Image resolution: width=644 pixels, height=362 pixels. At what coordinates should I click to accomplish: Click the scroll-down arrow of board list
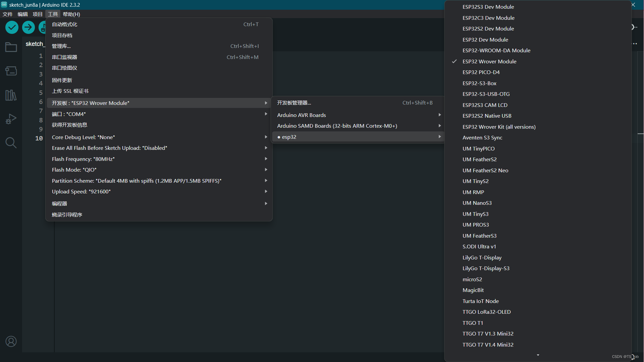coord(538,355)
